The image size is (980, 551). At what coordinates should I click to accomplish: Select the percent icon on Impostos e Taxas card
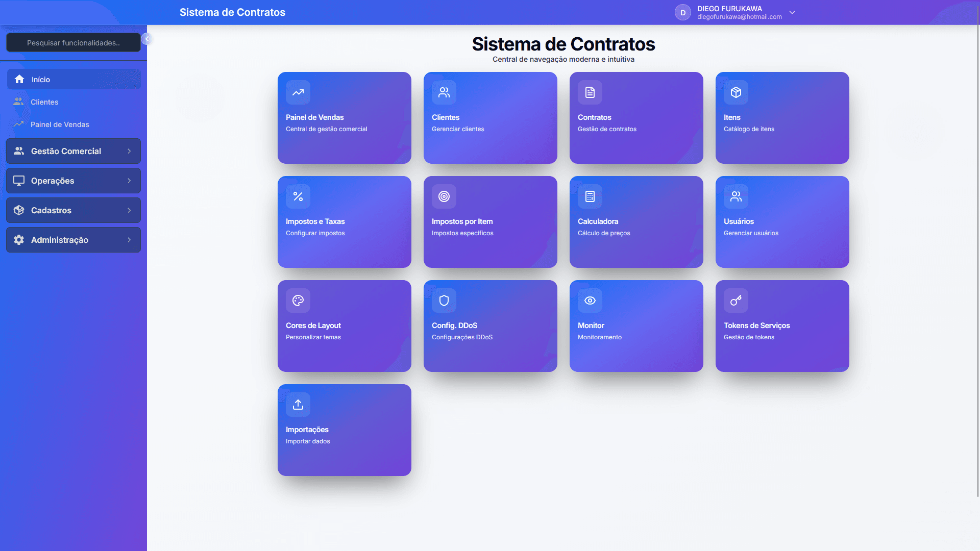point(298,196)
